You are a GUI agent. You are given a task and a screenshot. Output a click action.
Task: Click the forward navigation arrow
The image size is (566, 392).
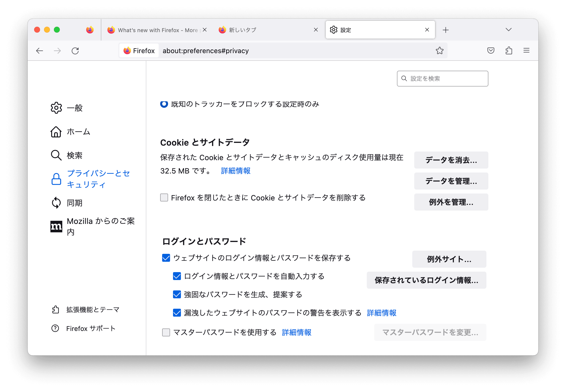point(57,51)
